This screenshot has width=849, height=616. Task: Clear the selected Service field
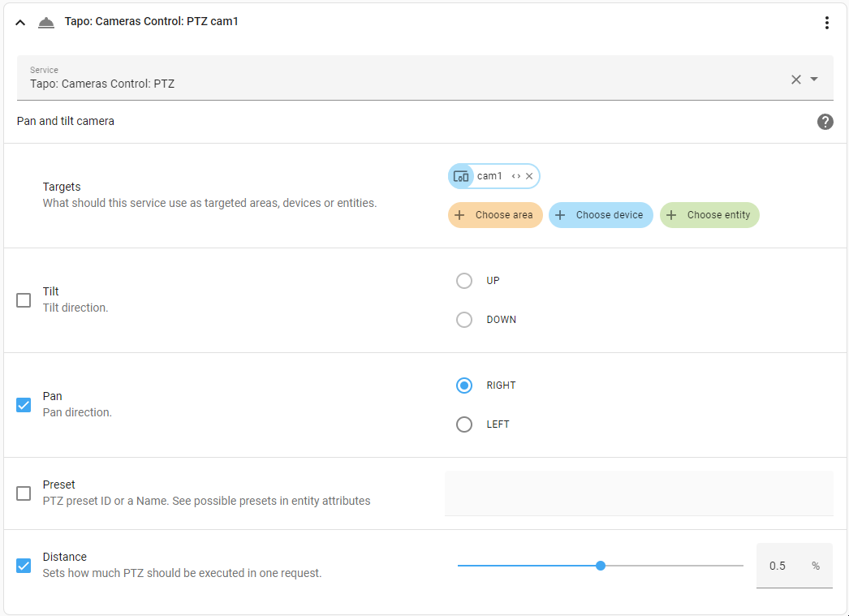coord(795,79)
